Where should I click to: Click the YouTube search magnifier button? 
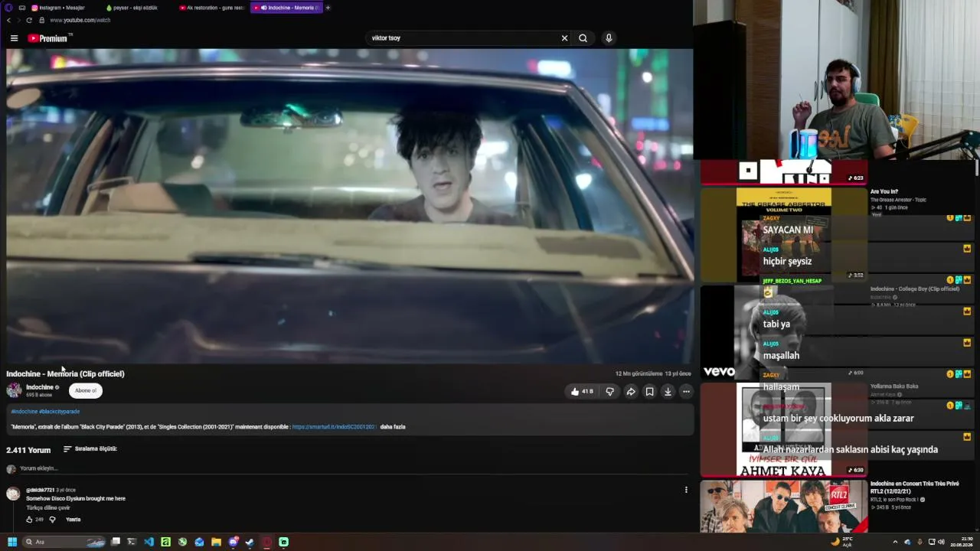pos(583,38)
